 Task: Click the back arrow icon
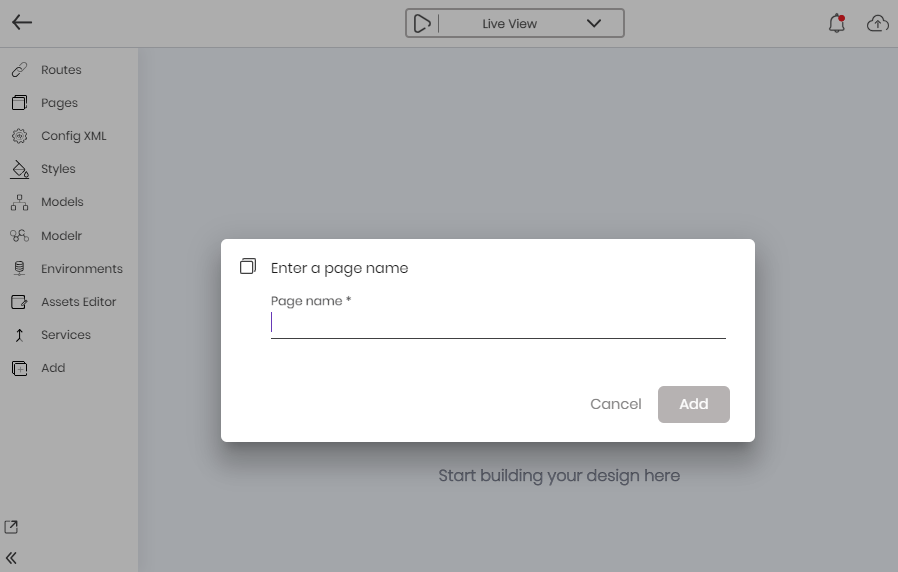[22, 23]
